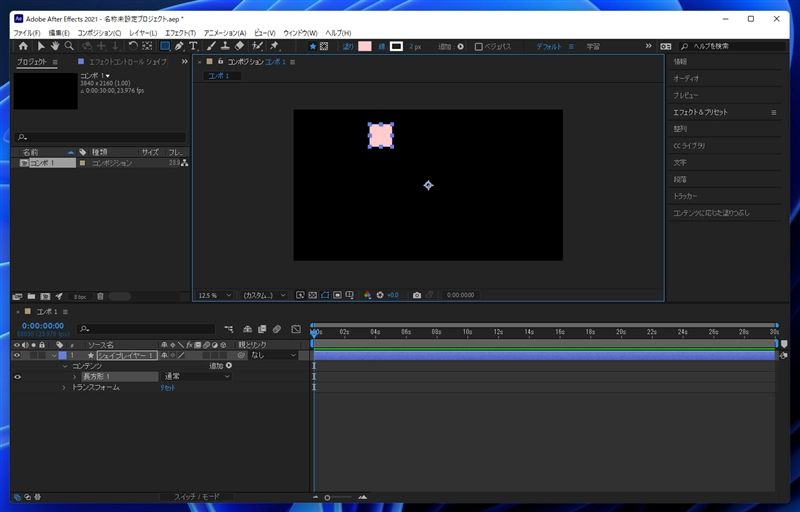Activate the Type (T) tool
Image resolution: width=800 pixels, height=512 pixels.
coord(193,46)
